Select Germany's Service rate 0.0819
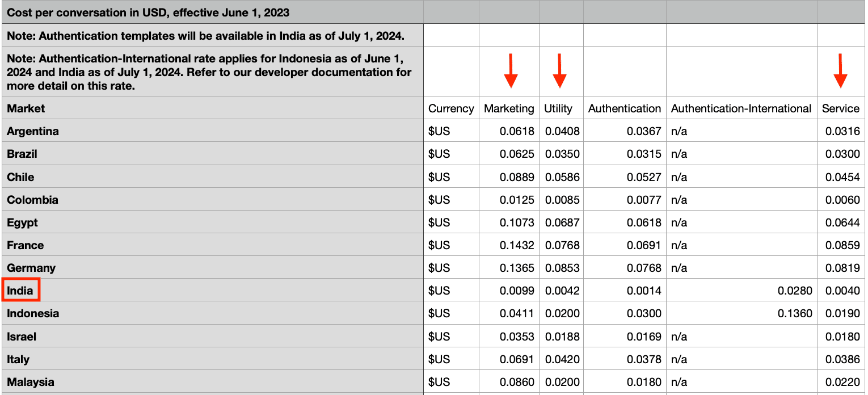This screenshot has height=395, width=868. (x=842, y=268)
